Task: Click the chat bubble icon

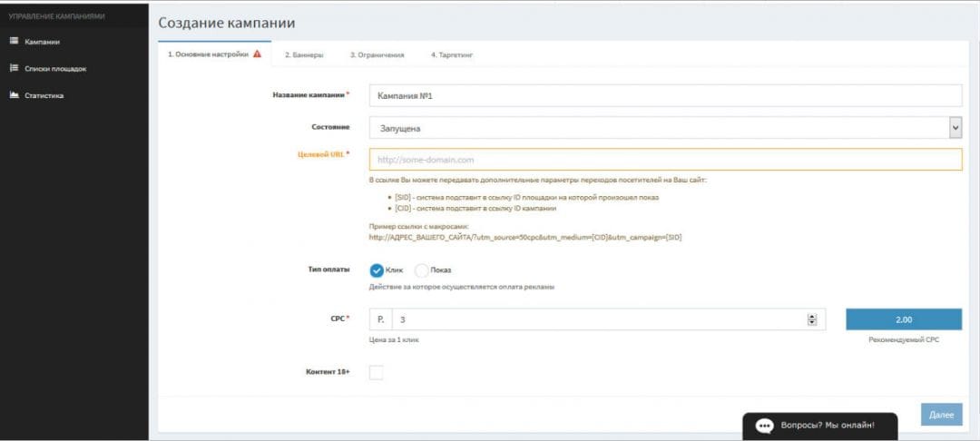Action: [x=764, y=426]
